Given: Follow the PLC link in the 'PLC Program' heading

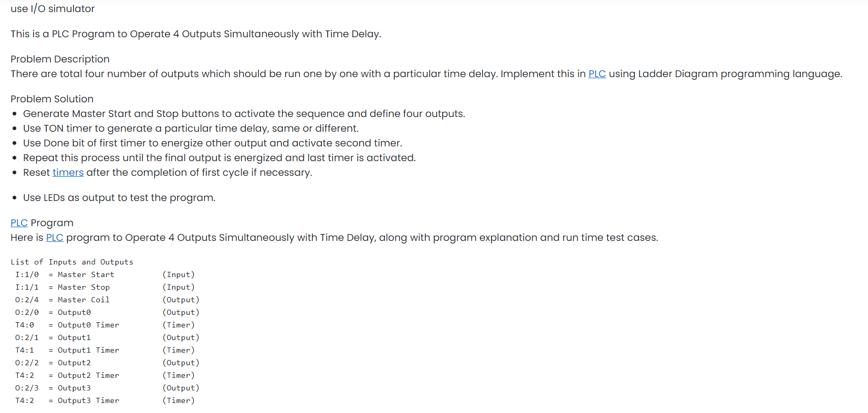Looking at the screenshot, I should click(x=19, y=223).
